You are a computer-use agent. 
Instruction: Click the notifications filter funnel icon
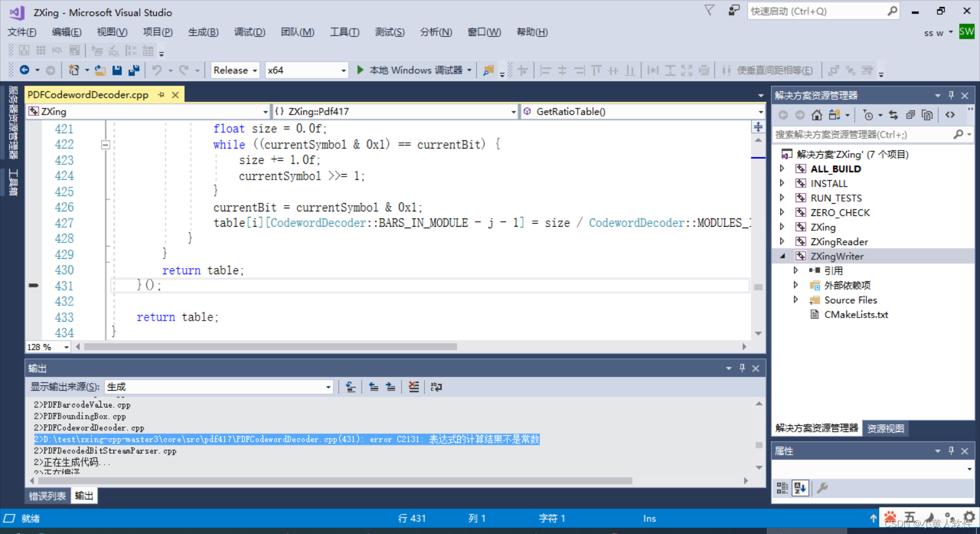(x=709, y=10)
